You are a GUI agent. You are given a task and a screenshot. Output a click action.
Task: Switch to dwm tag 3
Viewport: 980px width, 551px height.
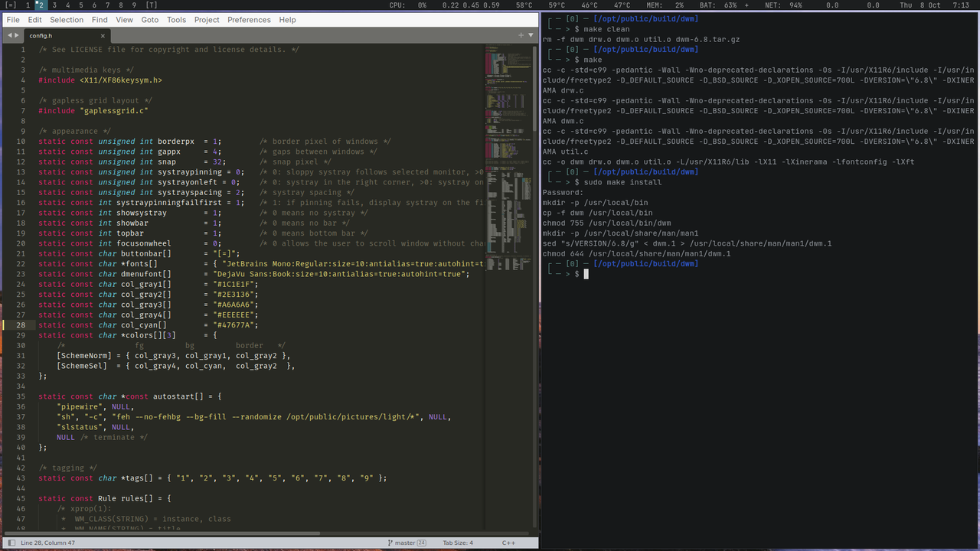[54, 5]
